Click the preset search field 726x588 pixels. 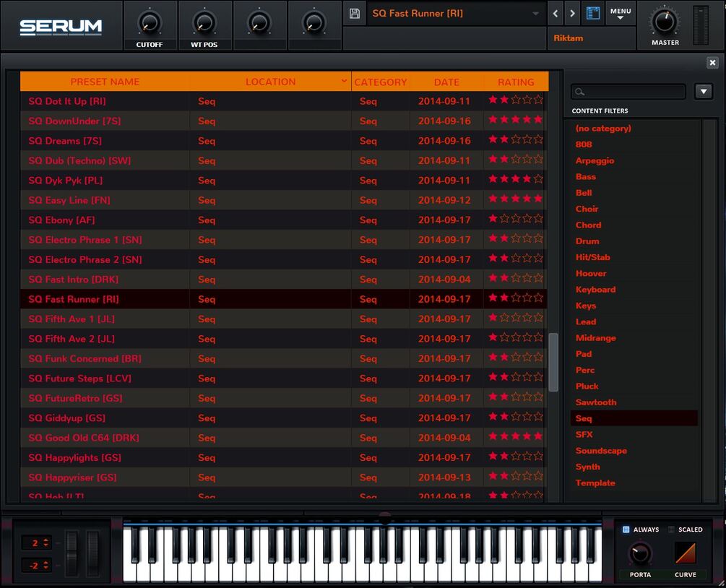(628, 92)
